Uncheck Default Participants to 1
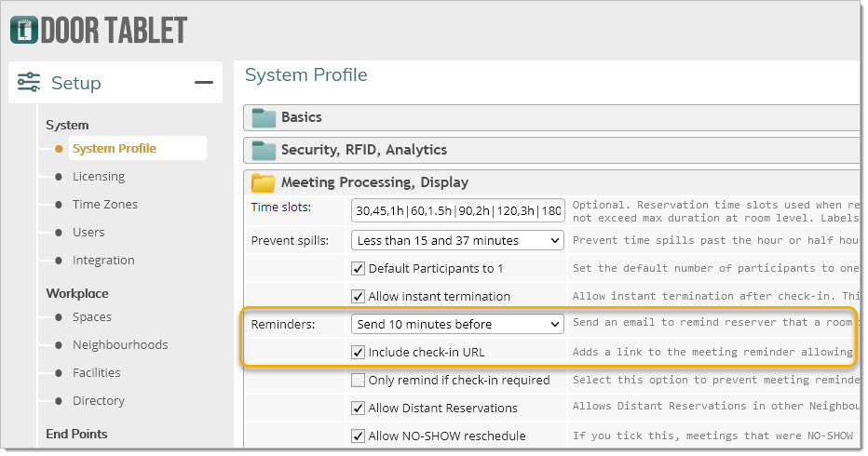 359,269
